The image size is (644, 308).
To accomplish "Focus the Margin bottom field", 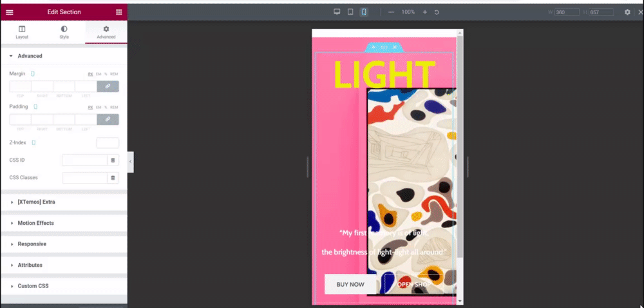I will 64,86.
